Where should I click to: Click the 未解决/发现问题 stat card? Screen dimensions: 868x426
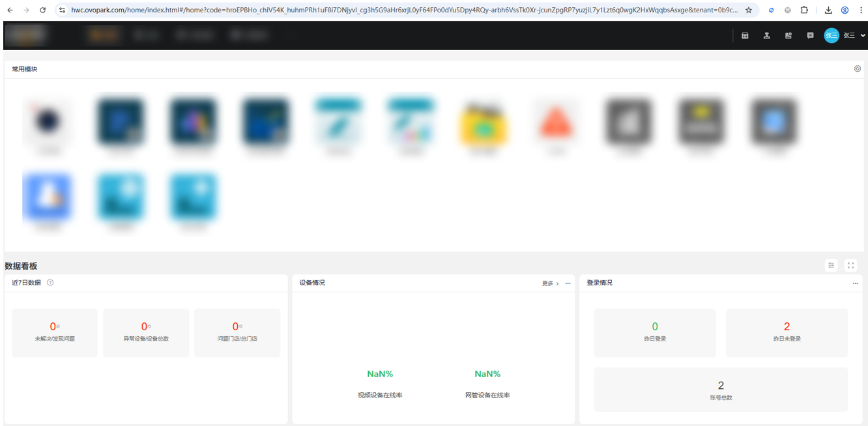click(x=55, y=333)
